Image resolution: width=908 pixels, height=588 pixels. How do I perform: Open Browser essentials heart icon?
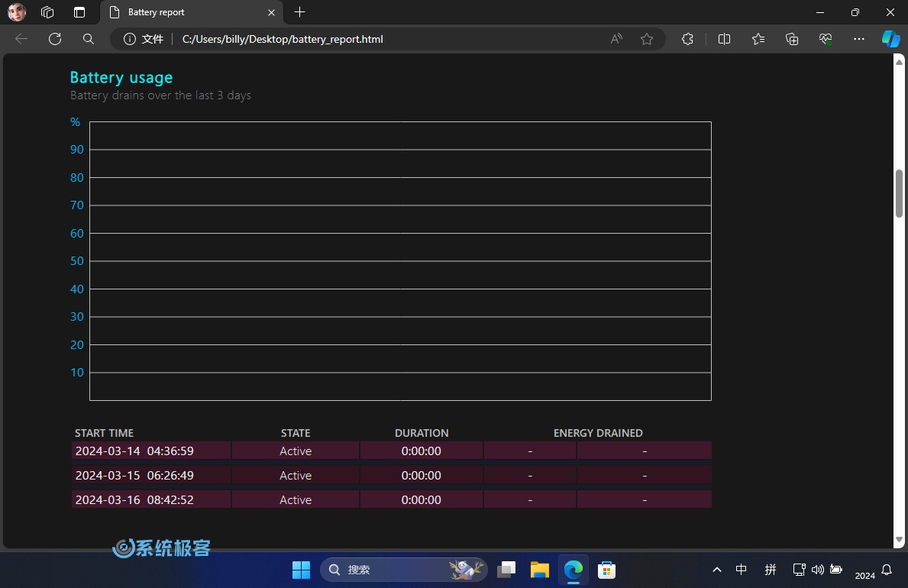coord(826,39)
